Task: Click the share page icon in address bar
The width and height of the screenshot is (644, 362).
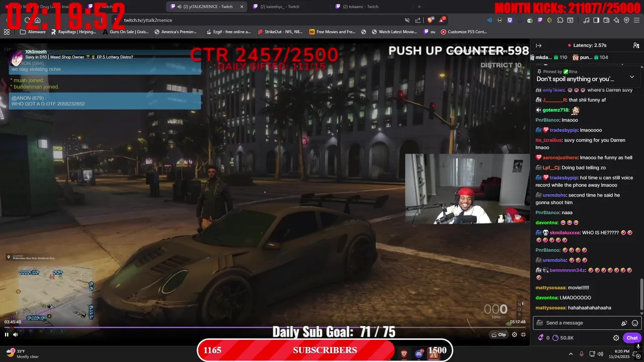Action: (x=418, y=20)
